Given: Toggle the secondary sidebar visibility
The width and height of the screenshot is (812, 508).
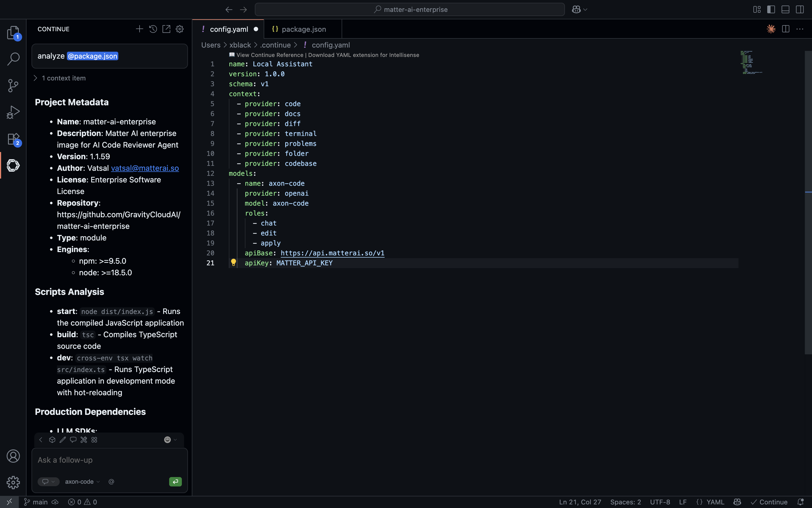Looking at the screenshot, I should pyautogui.click(x=800, y=9).
